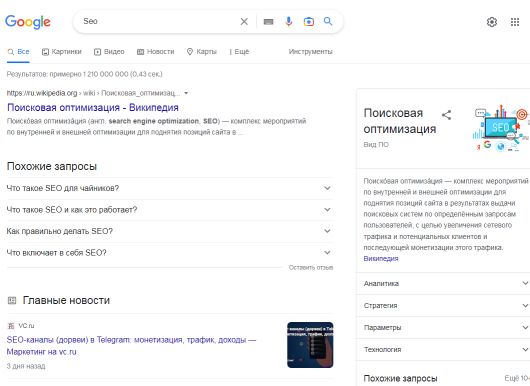Image resolution: width=530 pixels, height=386 pixels.
Task: Open Поисковая оптимизация - Википедия result
Action: pos(93,107)
